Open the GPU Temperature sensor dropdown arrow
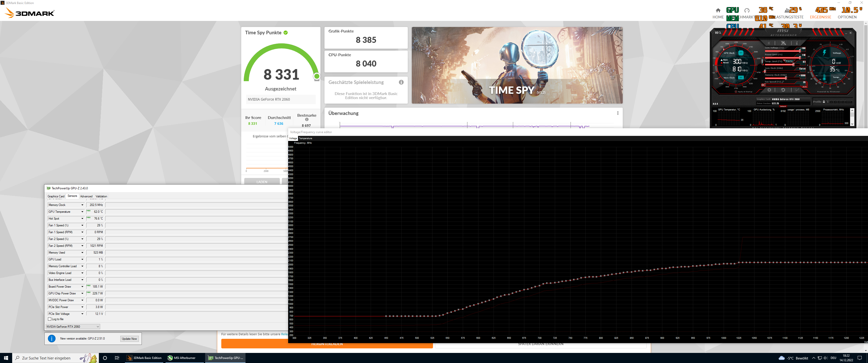 tap(82, 212)
